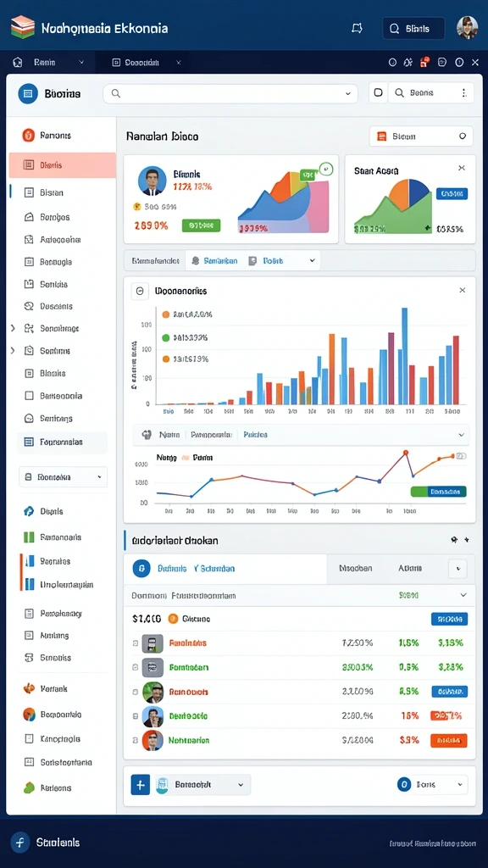488x868 pixels.
Task: Open the user avatar in top header
Action: [x=467, y=28]
